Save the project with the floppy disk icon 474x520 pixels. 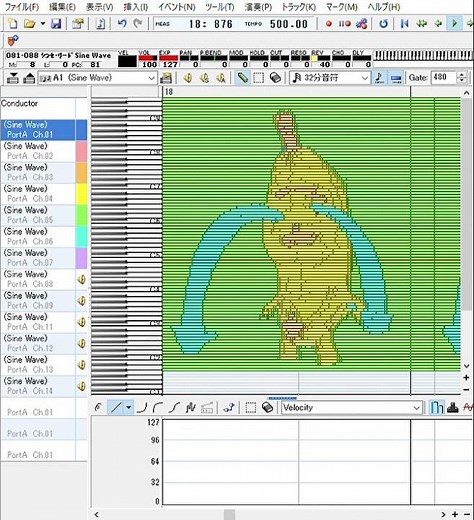coord(56,24)
